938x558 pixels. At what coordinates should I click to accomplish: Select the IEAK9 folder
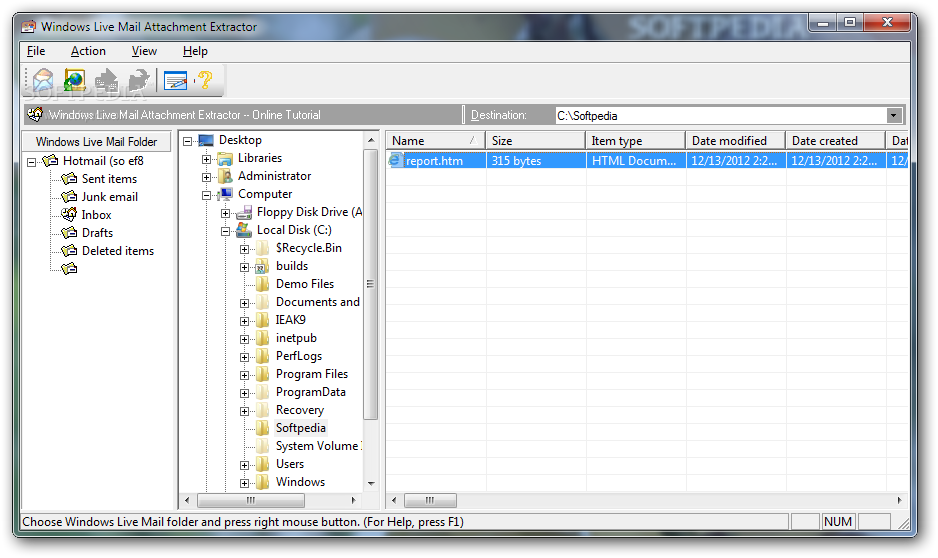click(290, 320)
